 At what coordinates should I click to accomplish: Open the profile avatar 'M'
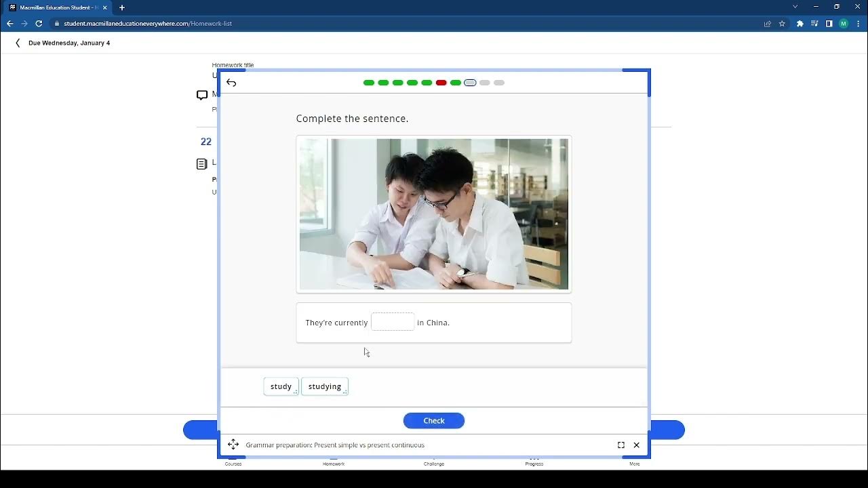[x=844, y=24]
